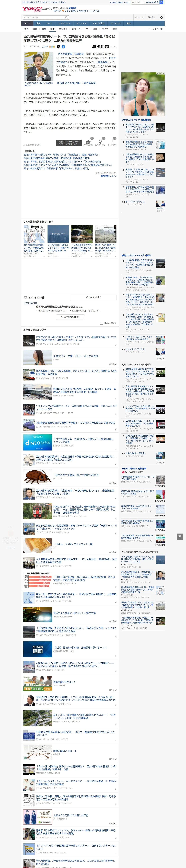
Task: Open the 南海電鉄が駅員の泊まり勤務を大幅縮小 article
Action: pyautogui.click(x=75, y=423)
